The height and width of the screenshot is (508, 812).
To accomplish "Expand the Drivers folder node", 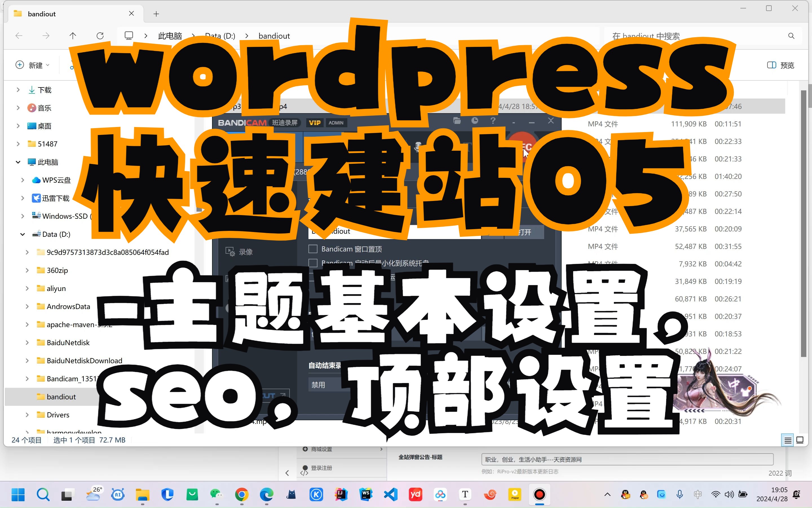I will pyautogui.click(x=27, y=415).
